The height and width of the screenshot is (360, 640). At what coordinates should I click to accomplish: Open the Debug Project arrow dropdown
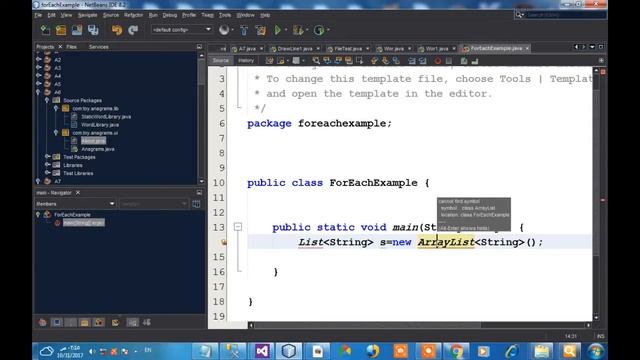pos(307,30)
